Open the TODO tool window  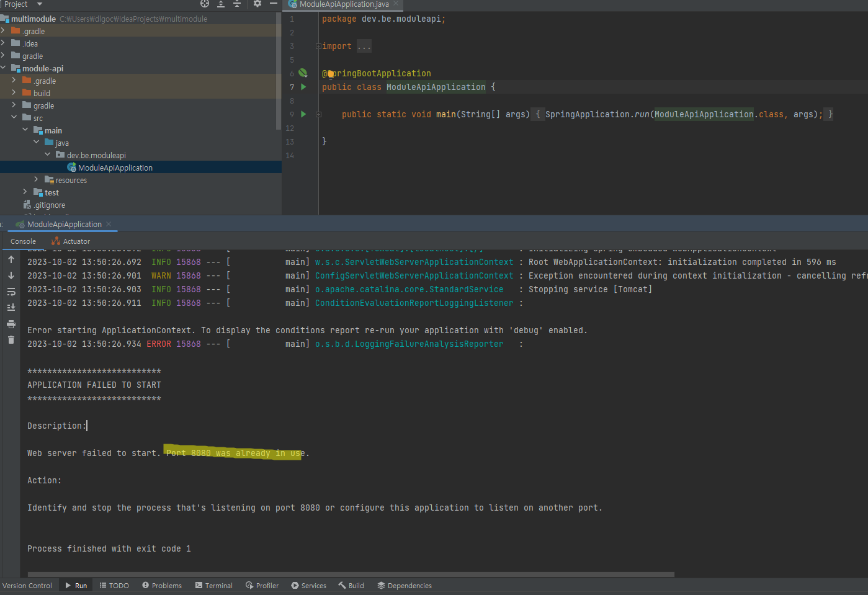pos(114,586)
